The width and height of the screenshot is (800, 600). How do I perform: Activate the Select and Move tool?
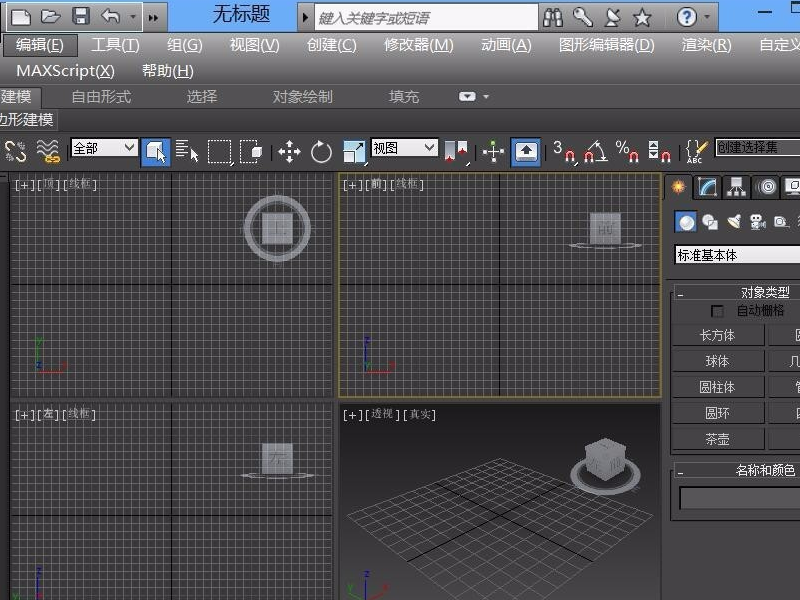point(289,152)
